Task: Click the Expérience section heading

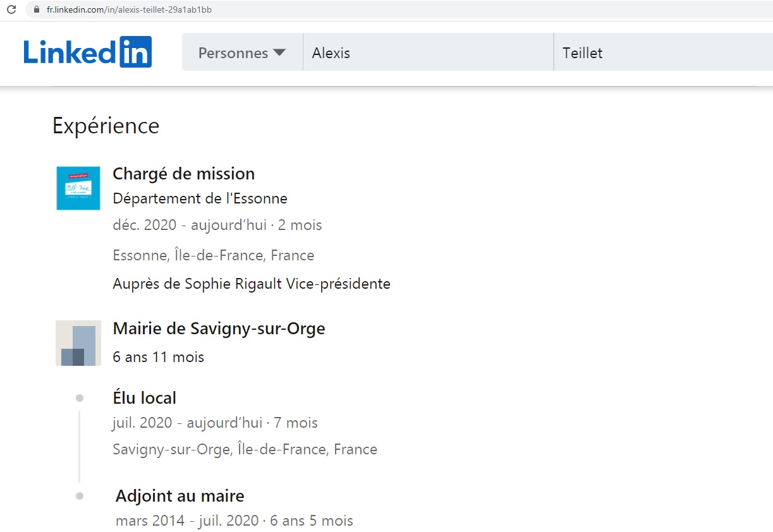Action: [x=106, y=126]
